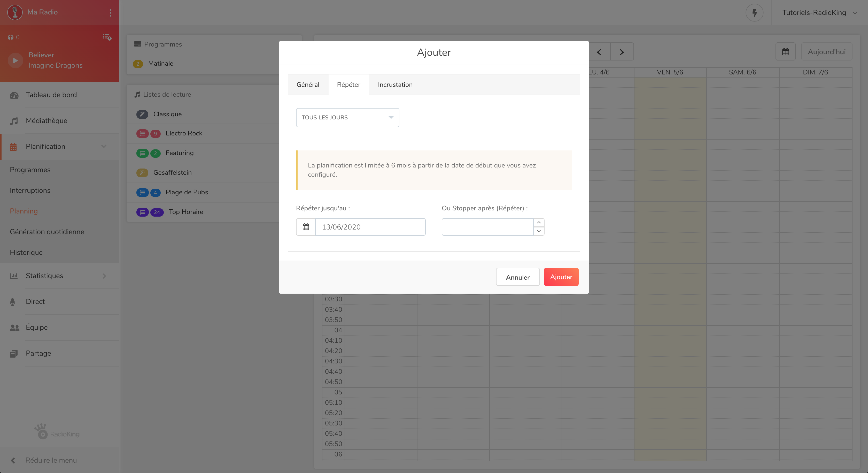Select the Top Horaire playlist

point(186,212)
